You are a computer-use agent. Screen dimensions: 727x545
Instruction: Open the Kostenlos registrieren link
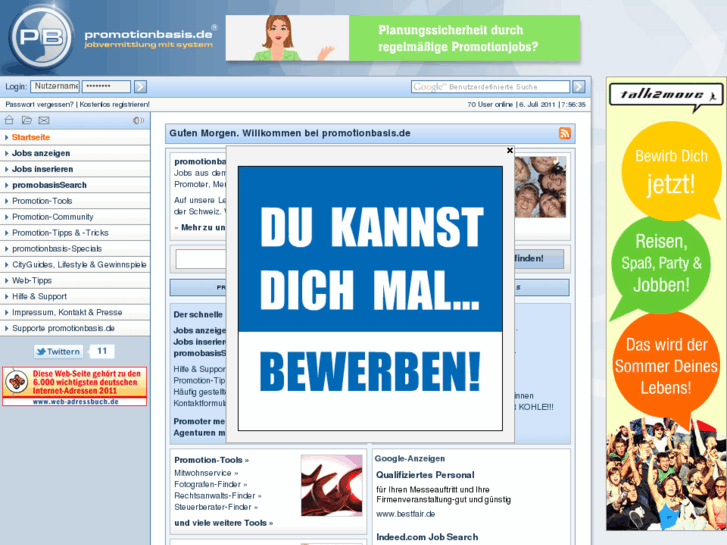[115, 105]
